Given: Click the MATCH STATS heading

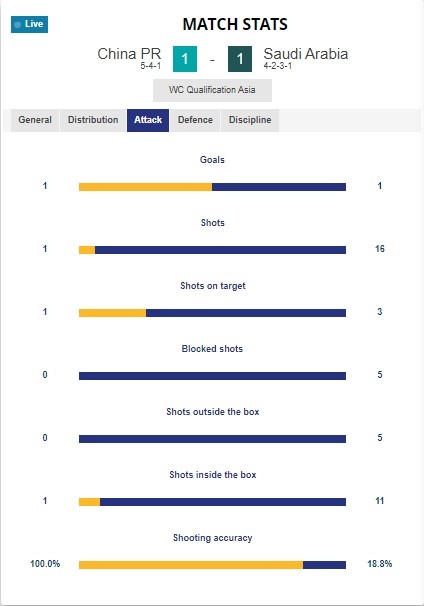Looking at the screenshot, I should pos(235,24).
